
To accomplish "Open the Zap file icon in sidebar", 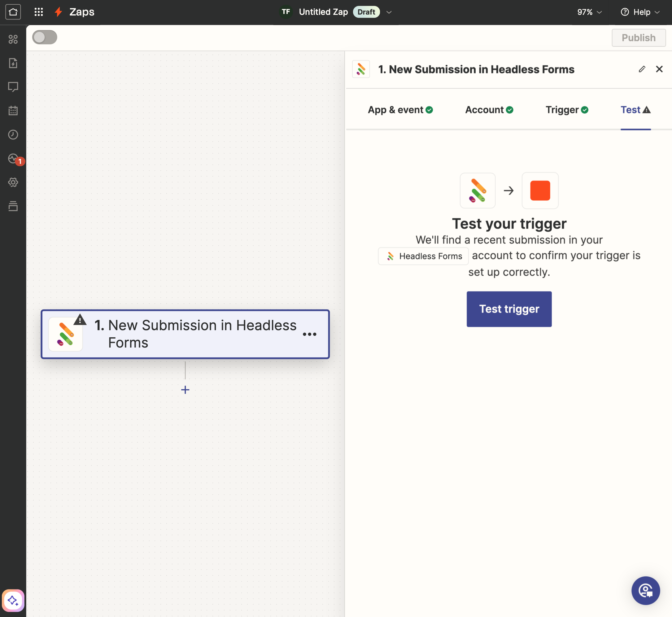I will pyautogui.click(x=13, y=63).
